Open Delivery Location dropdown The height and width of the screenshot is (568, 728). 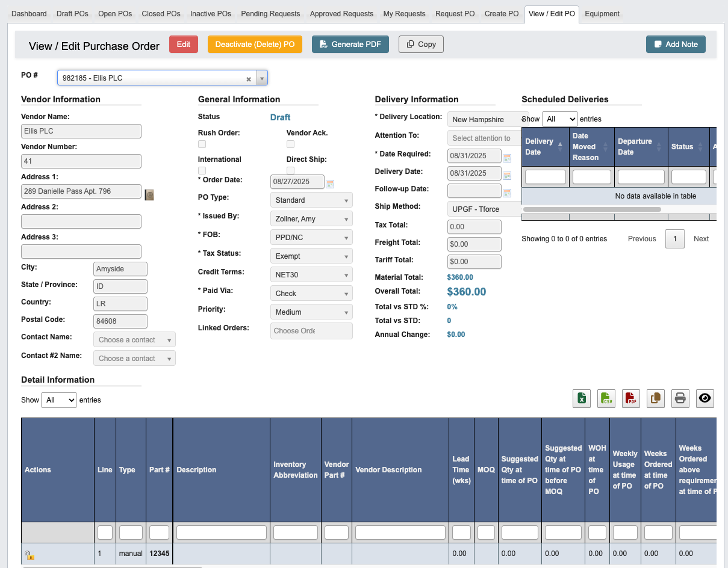[x=485, y=120]
